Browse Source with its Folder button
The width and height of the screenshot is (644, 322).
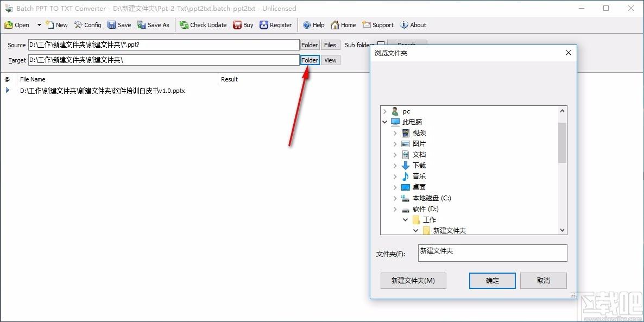pyautogui.click(x=310, y=45)
